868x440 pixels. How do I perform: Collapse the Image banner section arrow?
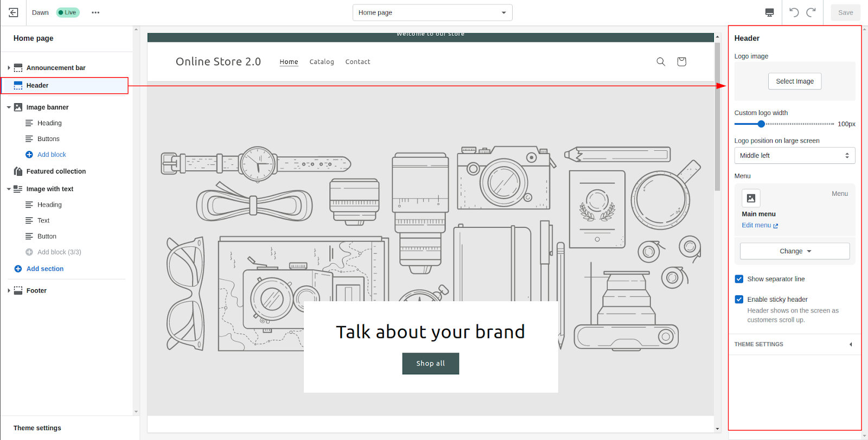click(x=9, y=107)
